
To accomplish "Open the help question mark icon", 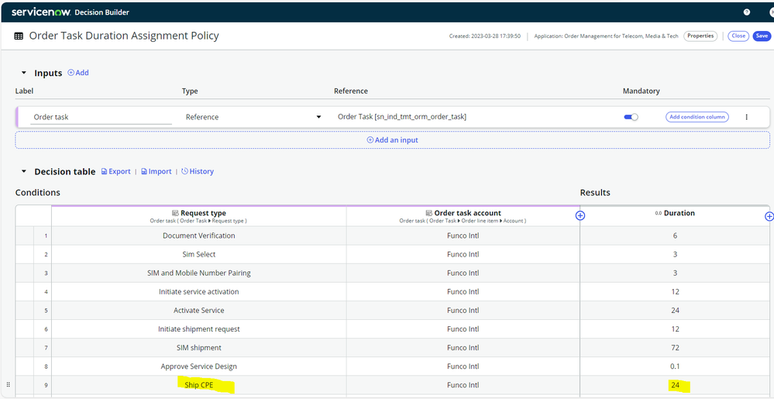I will coord(746,12).
